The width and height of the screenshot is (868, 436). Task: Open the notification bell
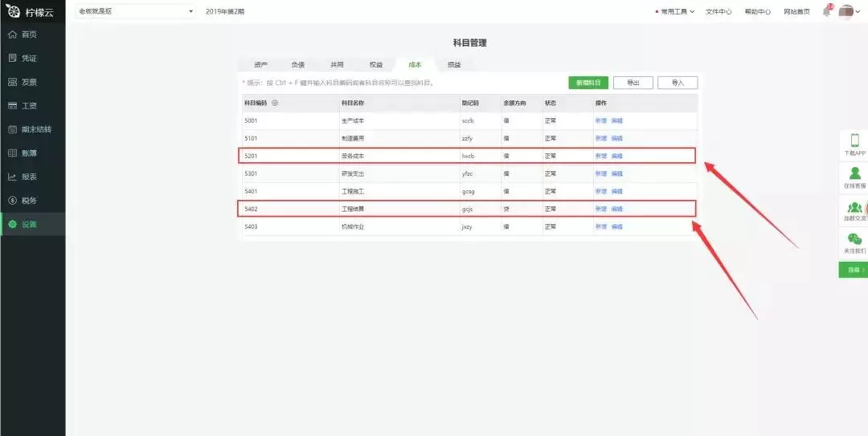[827, 11]
